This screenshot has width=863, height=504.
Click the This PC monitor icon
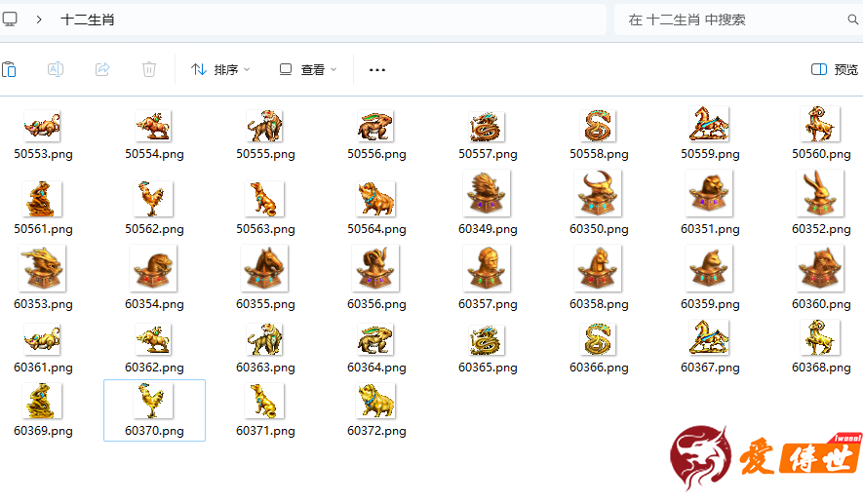point(10,19)
